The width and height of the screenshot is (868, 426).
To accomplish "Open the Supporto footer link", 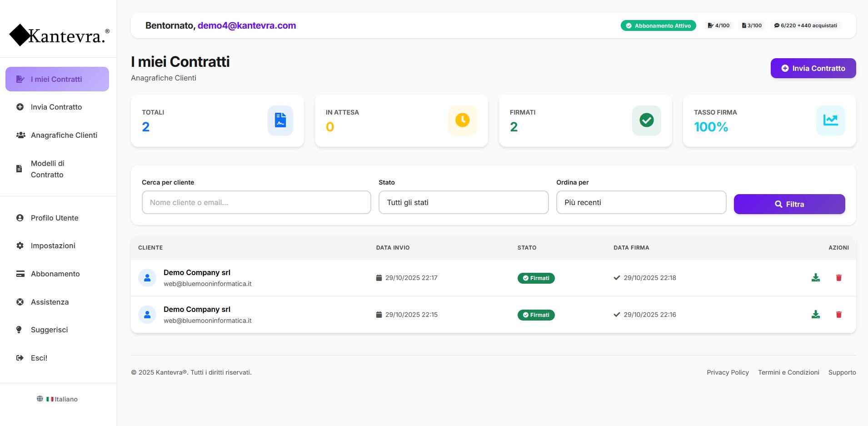I will [x=842, y=372].
